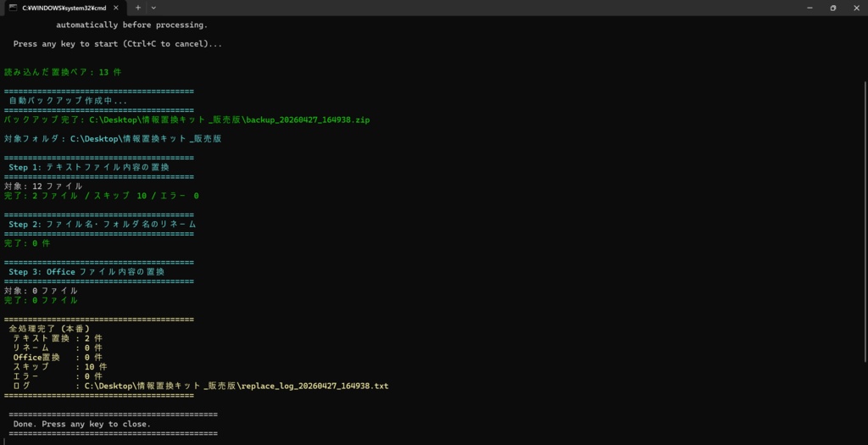Open a new terminal tab with plus icon
This screenshot has height=445, width=868.
[x=138, y=8]
